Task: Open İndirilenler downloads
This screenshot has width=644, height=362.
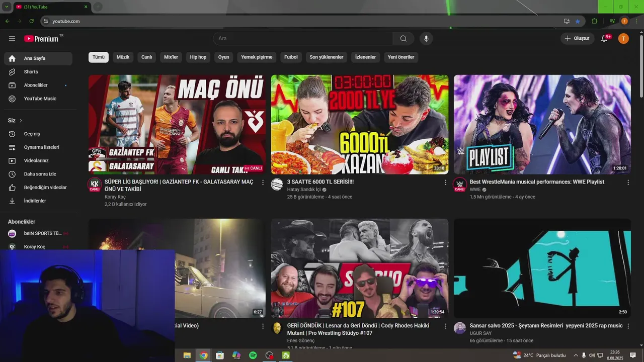Action: point(38,201)
